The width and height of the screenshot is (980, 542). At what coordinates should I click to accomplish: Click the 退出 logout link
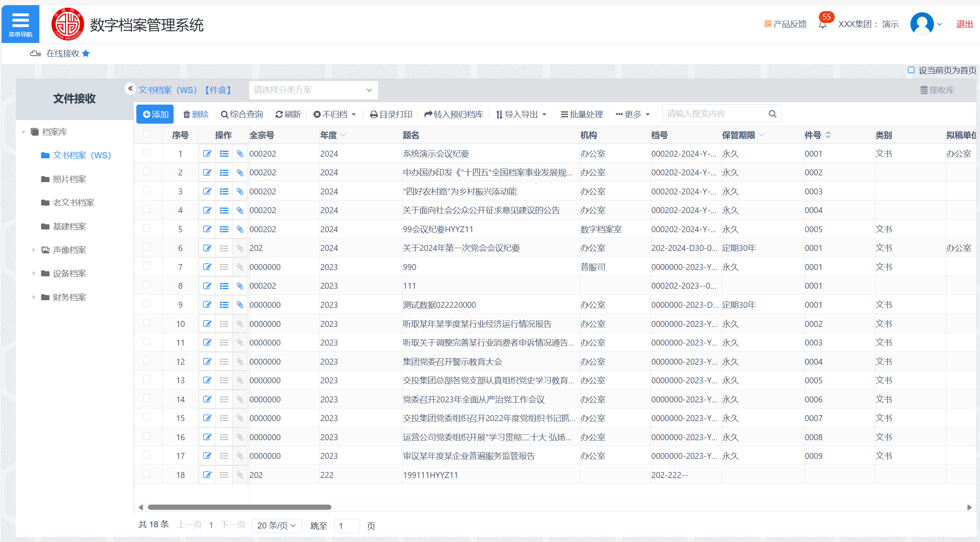tap(964, 24)
